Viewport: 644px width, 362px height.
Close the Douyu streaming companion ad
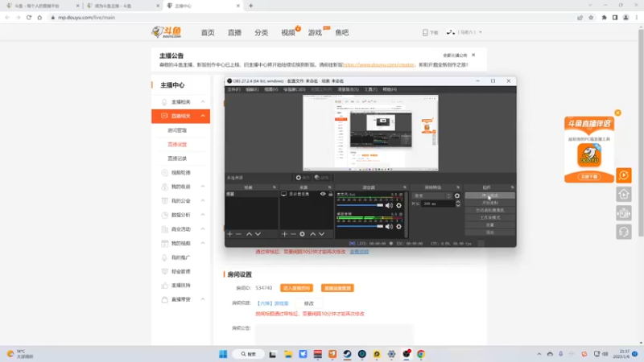click(617, 113)
